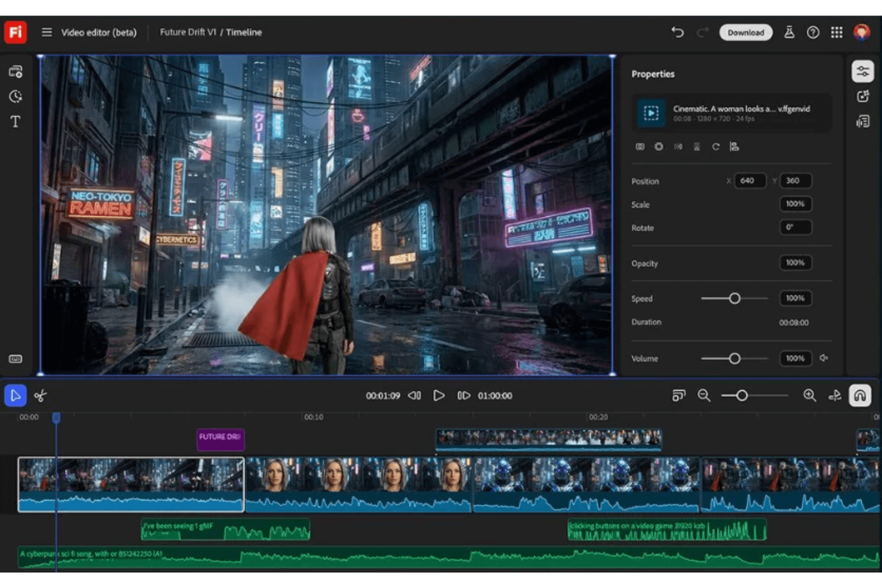Play the timeline preview
Screen dimensions: 882x588
pos(439,396)
